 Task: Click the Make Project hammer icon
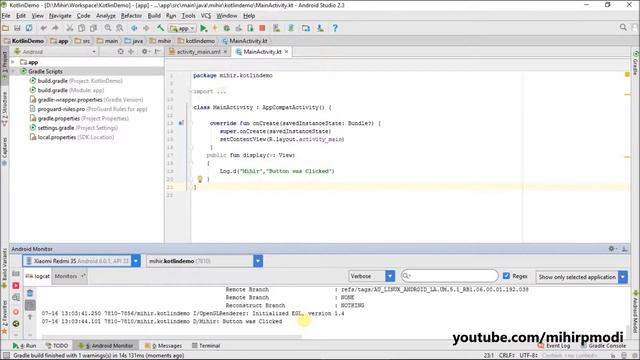pyautogui.click(x=160, y=28)
